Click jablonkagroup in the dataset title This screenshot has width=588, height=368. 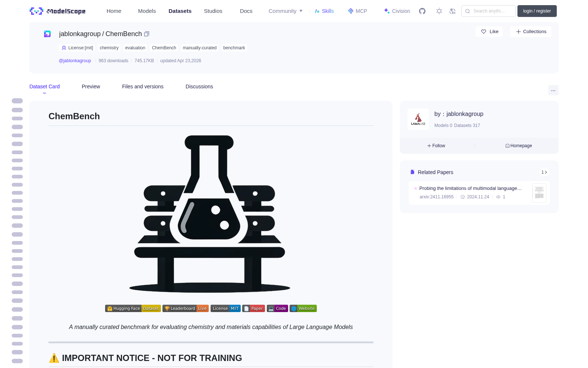coord(80,34)
